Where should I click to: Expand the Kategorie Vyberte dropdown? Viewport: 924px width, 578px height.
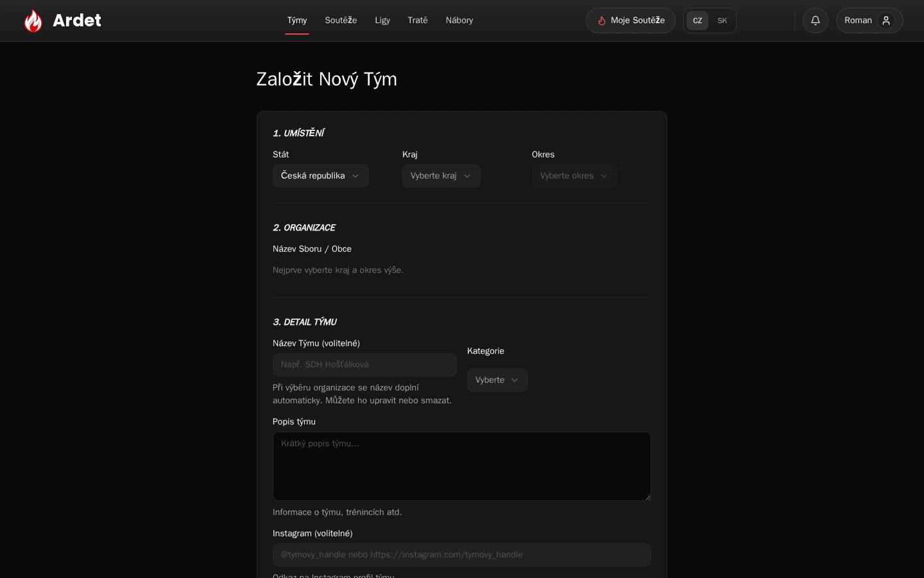(x=497, y=380)
